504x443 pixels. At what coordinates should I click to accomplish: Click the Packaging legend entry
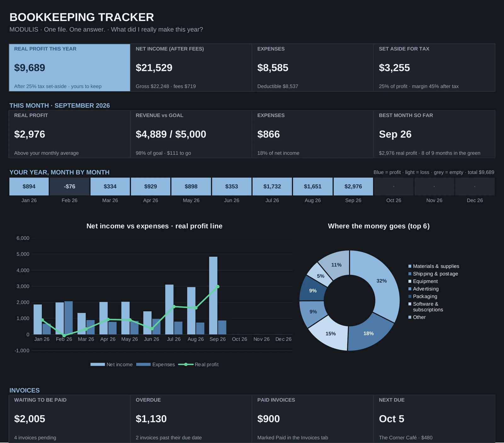click(x=423, y=296)
